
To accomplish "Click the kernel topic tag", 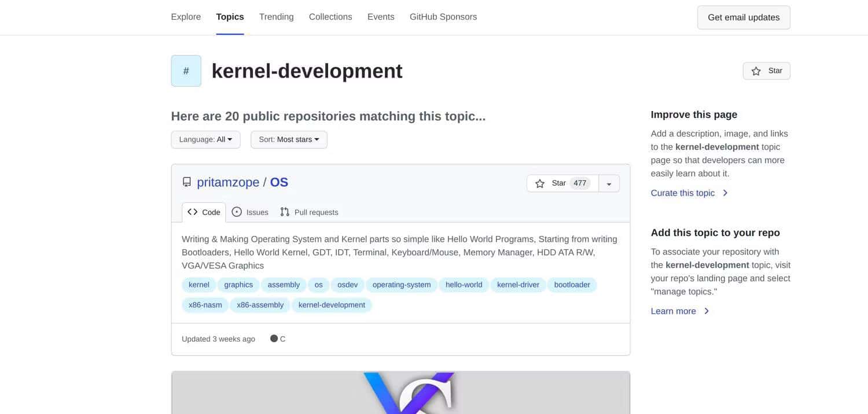I will click(x=199, y=284).
